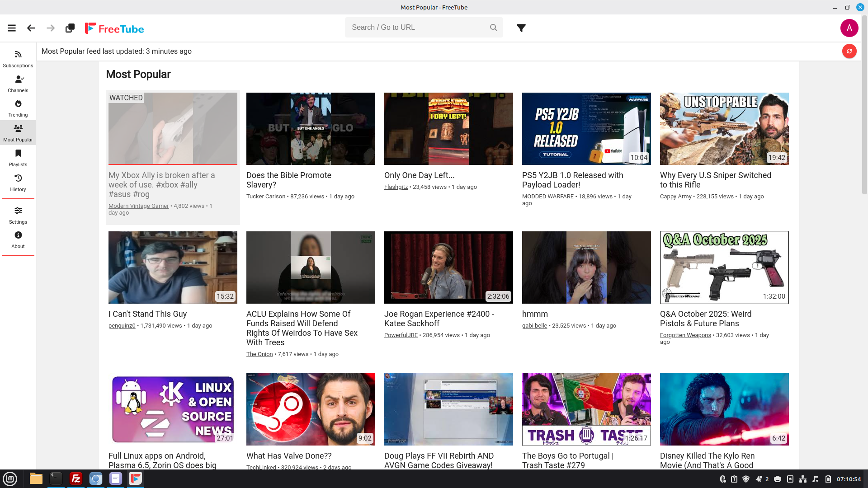Open the profile avatar labeled A
Viewport: 868px width, 488px height.
[x=849, y=28]
